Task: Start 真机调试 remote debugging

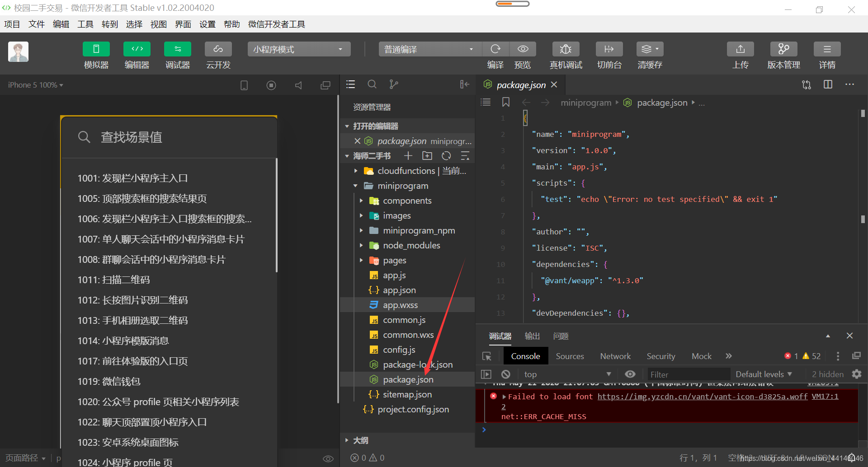Action: [566, 49]
